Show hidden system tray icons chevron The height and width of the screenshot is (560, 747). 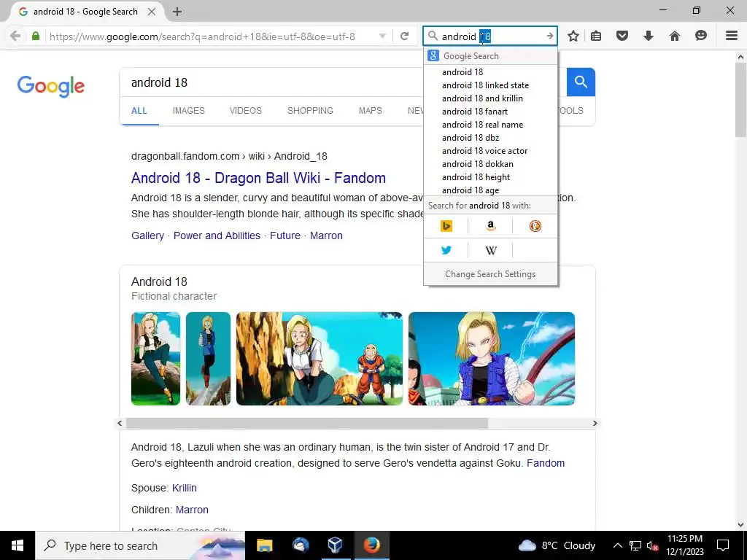pos(617,545)
